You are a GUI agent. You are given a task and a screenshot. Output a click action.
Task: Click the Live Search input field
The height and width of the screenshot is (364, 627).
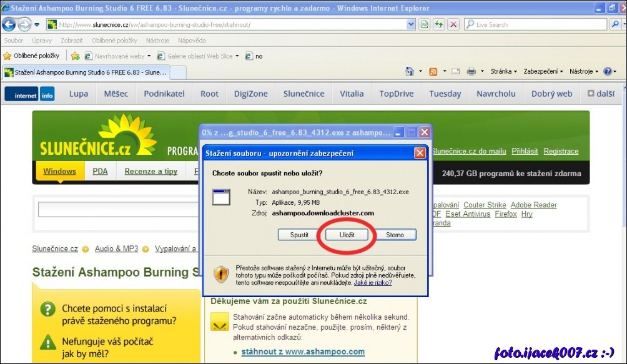537,24
